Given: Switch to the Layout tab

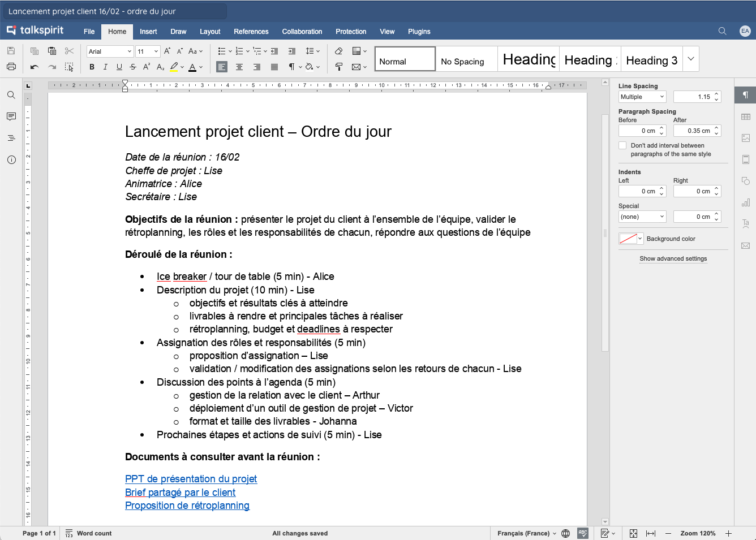Looking at the screenshot, I should click(x=210, y=32).
